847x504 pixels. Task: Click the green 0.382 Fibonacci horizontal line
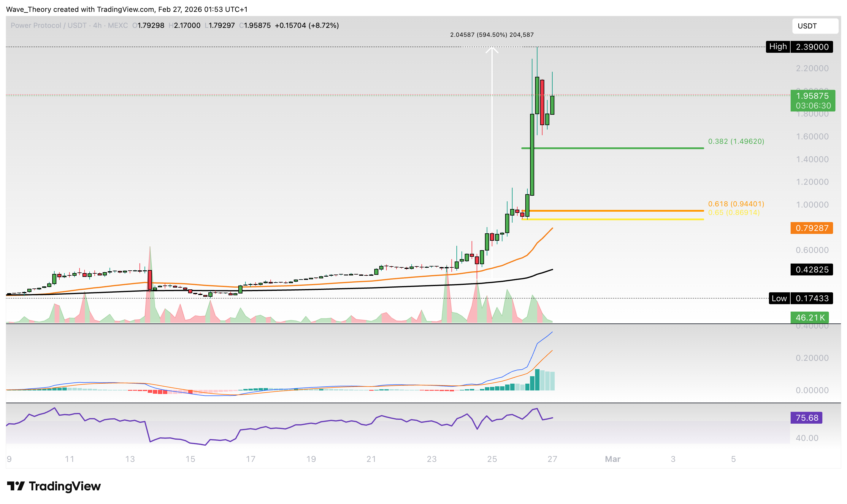coord(612,148)
